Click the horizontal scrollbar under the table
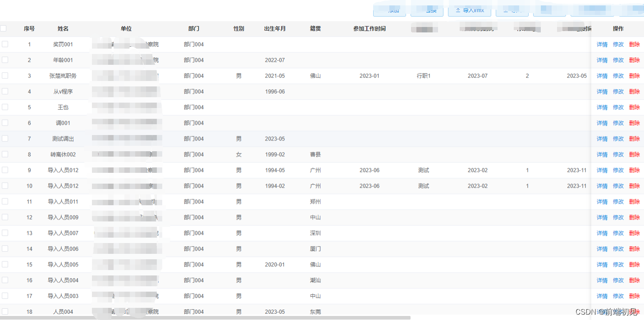644x320 pixels. pos(205,318)
